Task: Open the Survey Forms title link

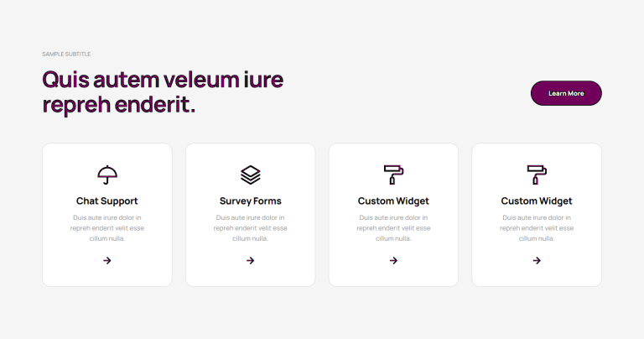Action: [250, 201]
